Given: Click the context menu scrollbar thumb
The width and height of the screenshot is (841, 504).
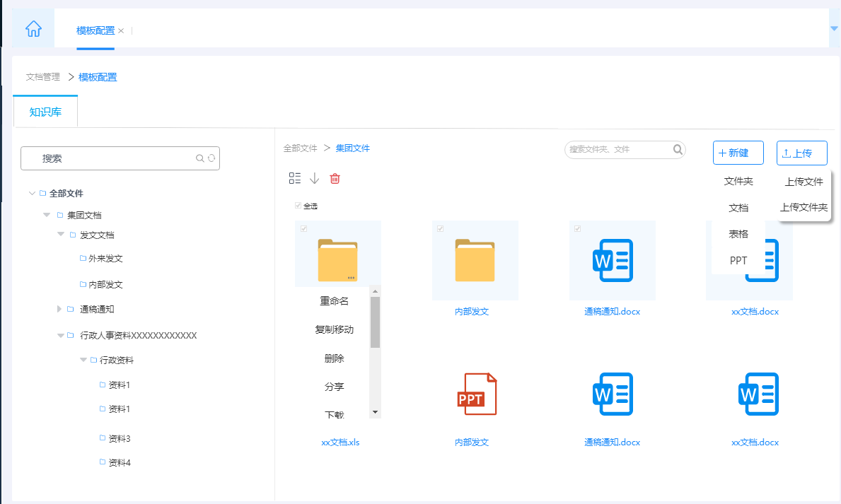Looking at the screenshot, I should (375, 322).
